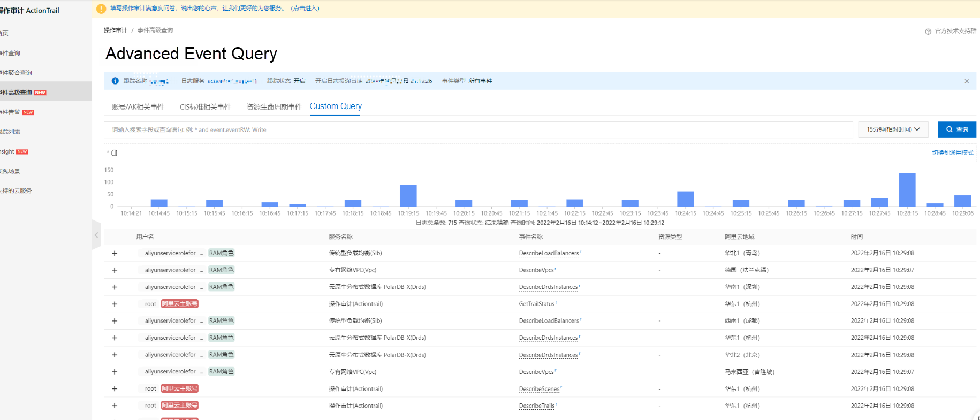Click the yellow warning icon in the top banner

coord(101,9)
